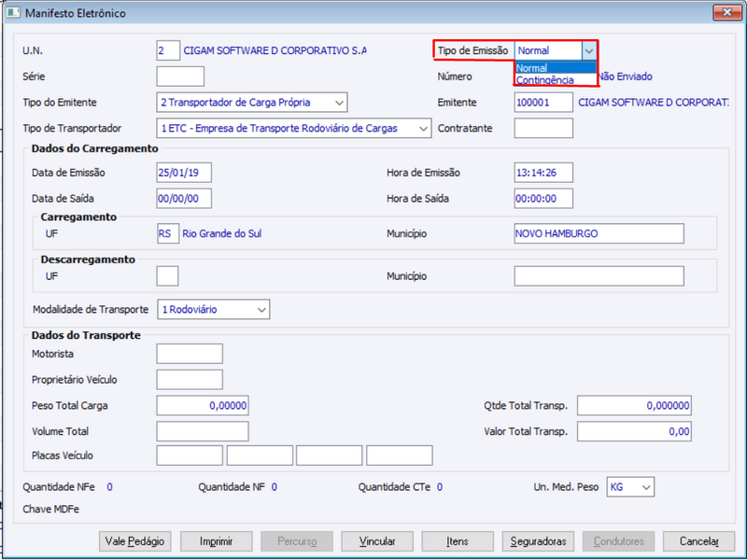Screen dimensions: 747x560
Task: Click the Descarregamento Município field
Action: [x=599, y=276]
